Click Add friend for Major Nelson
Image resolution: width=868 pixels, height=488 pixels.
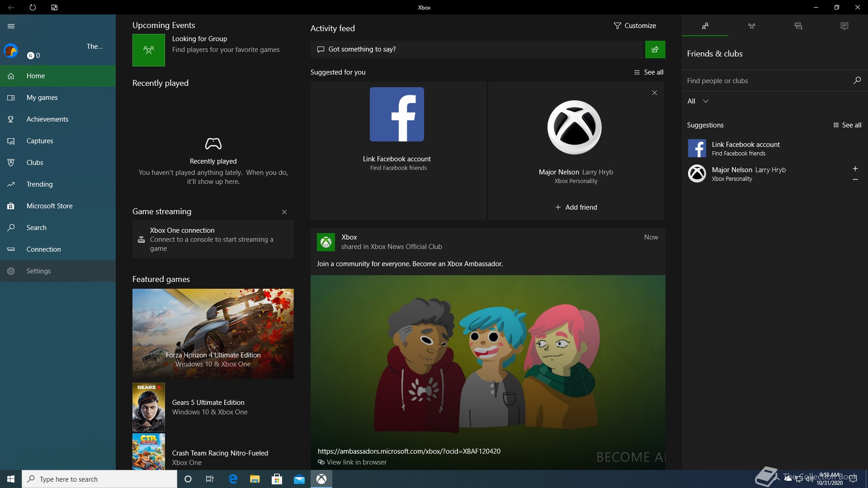coord(576,207)
